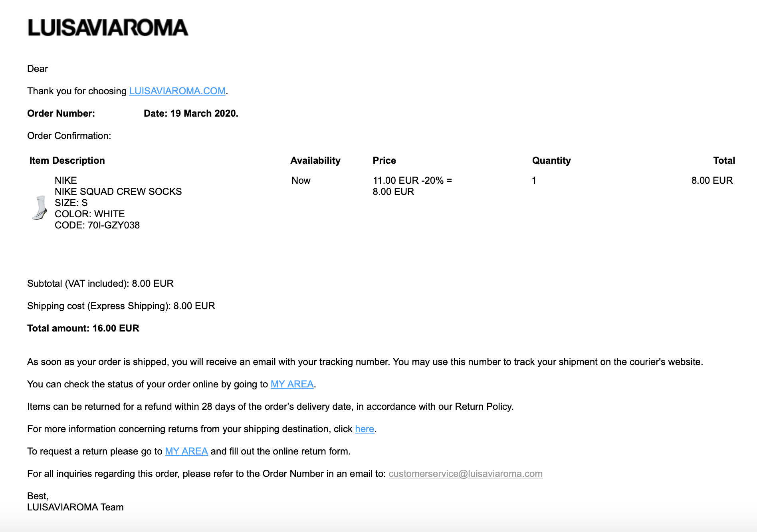The height and width of the screenshot is (532, 757).
Task: Click the Availability column header
Action: click(x=315, y=161)
